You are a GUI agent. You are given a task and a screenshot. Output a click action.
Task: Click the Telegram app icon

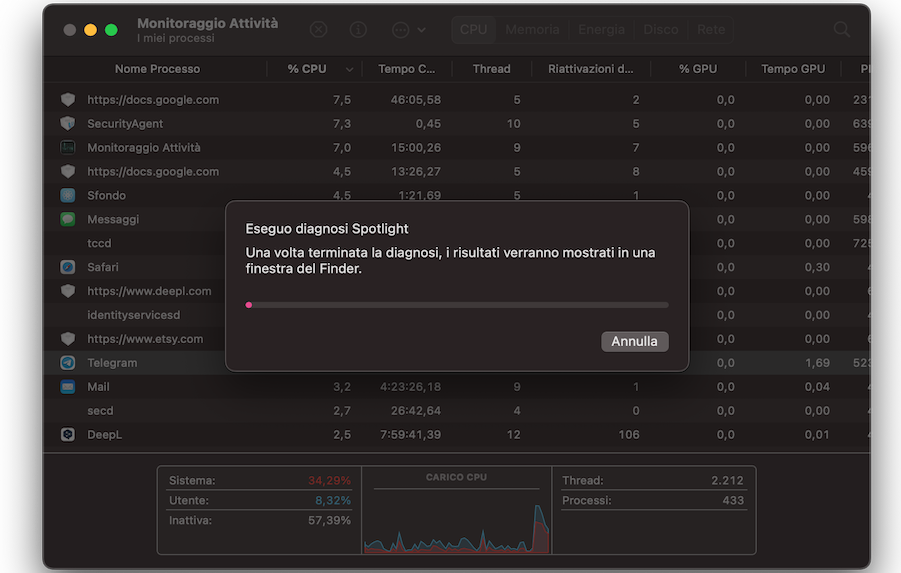pos(68,363)
